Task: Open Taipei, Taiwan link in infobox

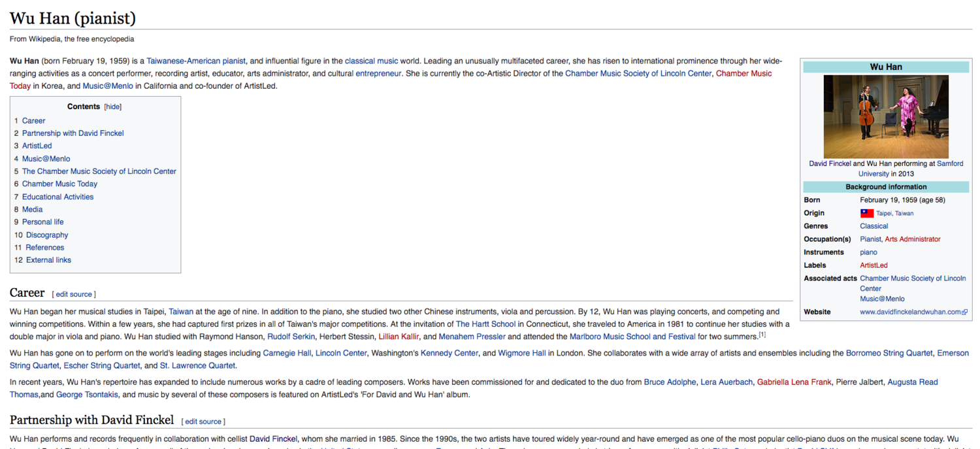Action: pyautogui.click(x=894, y=214)
